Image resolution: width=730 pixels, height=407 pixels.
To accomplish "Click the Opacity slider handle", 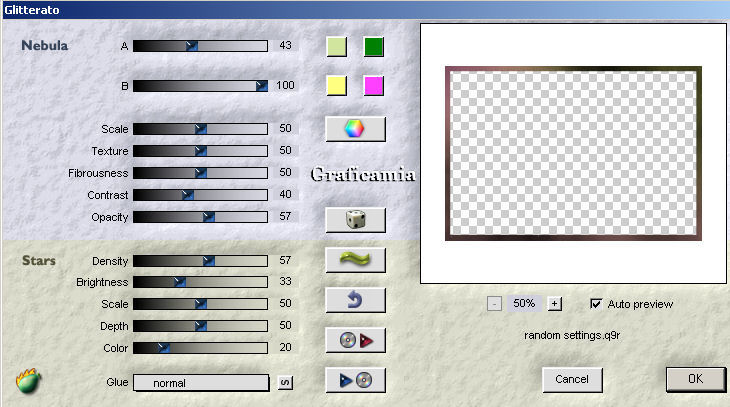I will (x=209, y=217).
